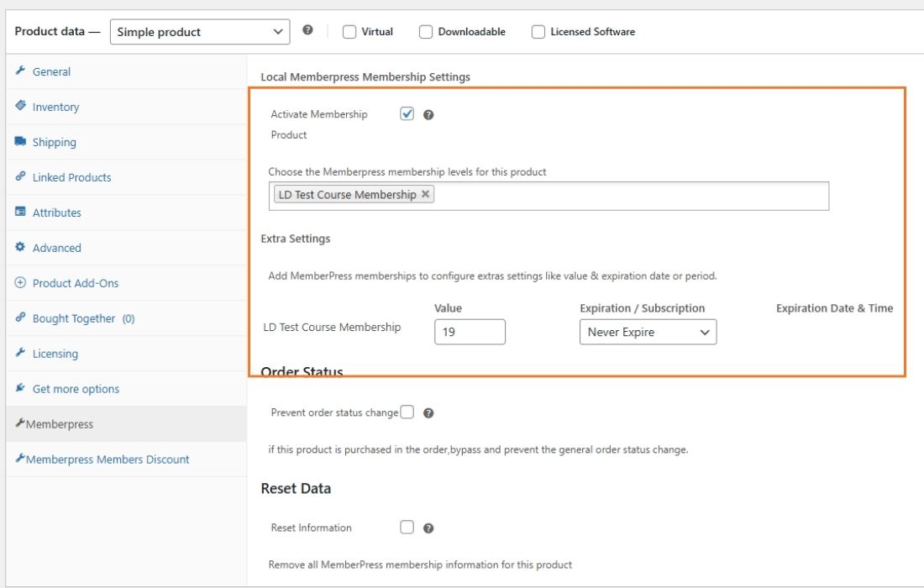Click the help icon beside product type dropdown
The height and width of the screenshot is (588, 924).
click(307, 30)
